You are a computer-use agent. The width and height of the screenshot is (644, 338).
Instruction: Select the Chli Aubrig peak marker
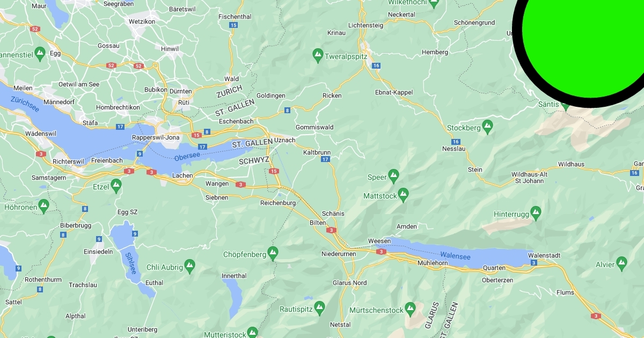pos(189,265)
